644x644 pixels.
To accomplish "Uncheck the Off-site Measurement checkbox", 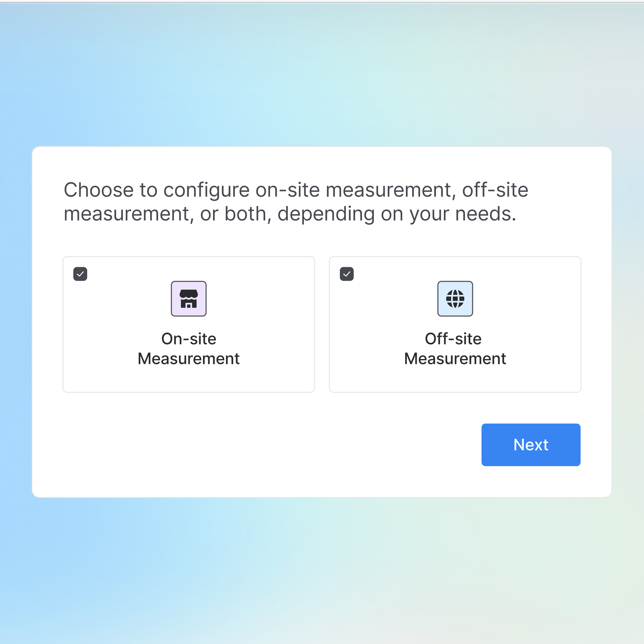I will [347, 274].
